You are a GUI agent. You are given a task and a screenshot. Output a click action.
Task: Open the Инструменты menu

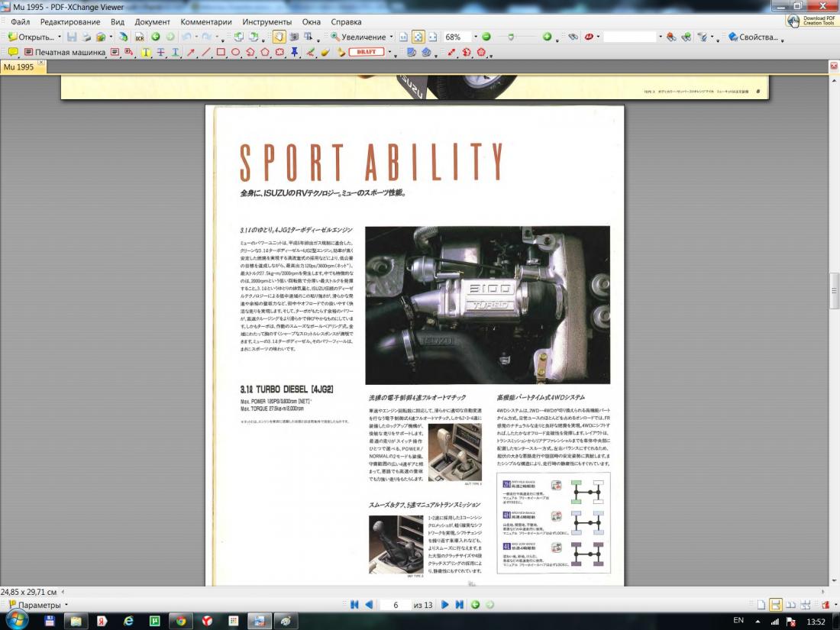pos(267,22)
